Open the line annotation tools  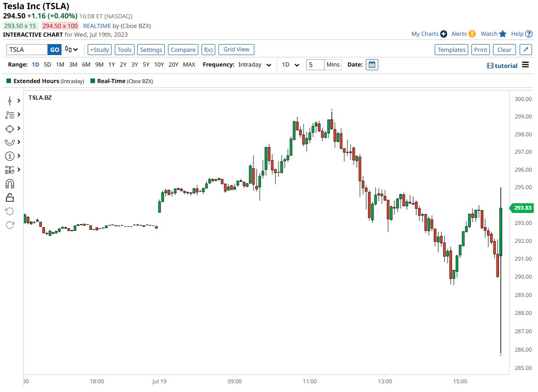pos(10,115)
